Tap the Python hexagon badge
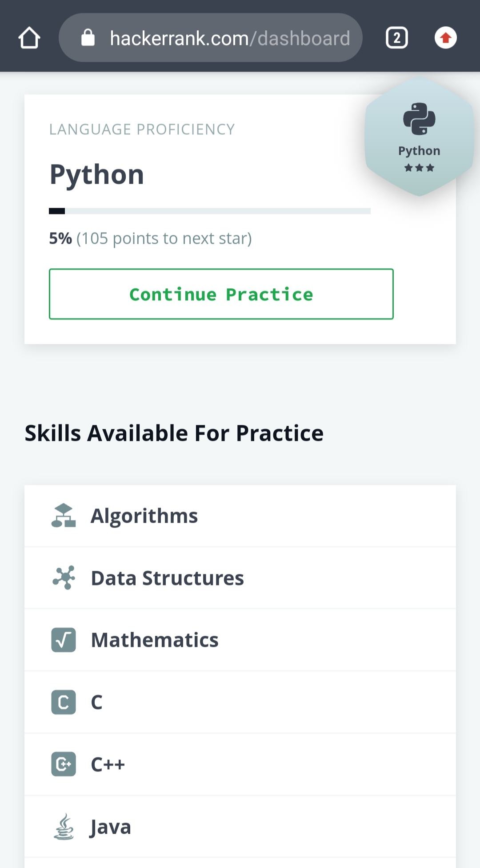Viewport: 480px width, 868px height. point(419,137)
